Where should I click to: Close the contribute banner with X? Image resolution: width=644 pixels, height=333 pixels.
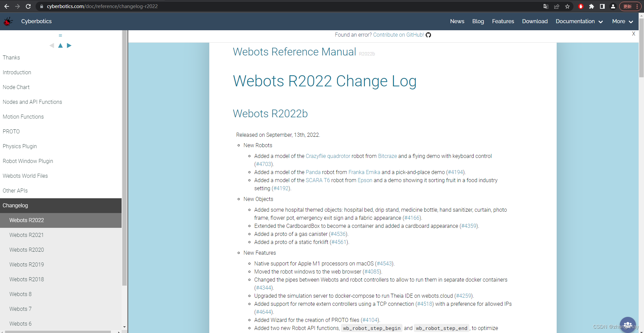pos(634,34)
